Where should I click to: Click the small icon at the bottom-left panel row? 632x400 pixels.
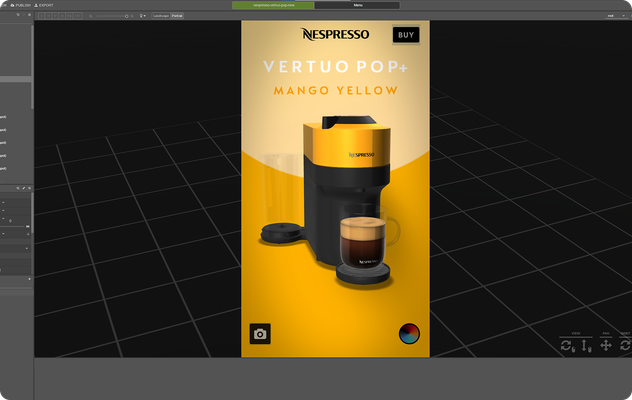coord(29,279)
